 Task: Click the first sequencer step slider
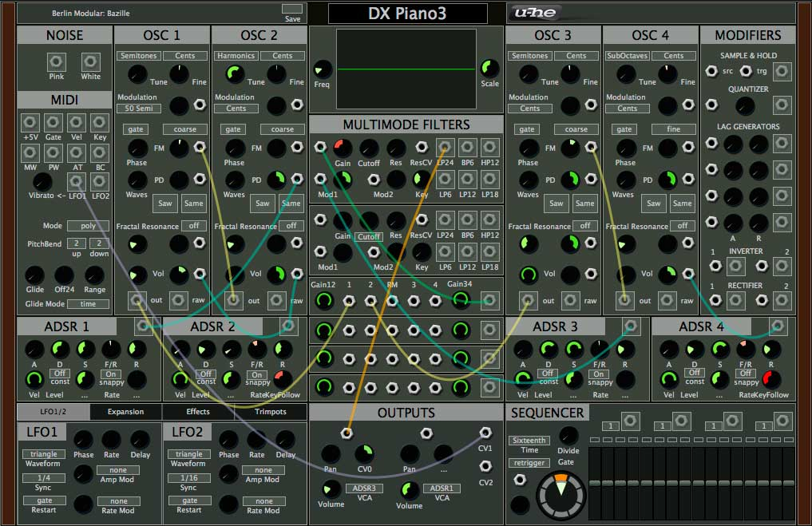(595, 482)
